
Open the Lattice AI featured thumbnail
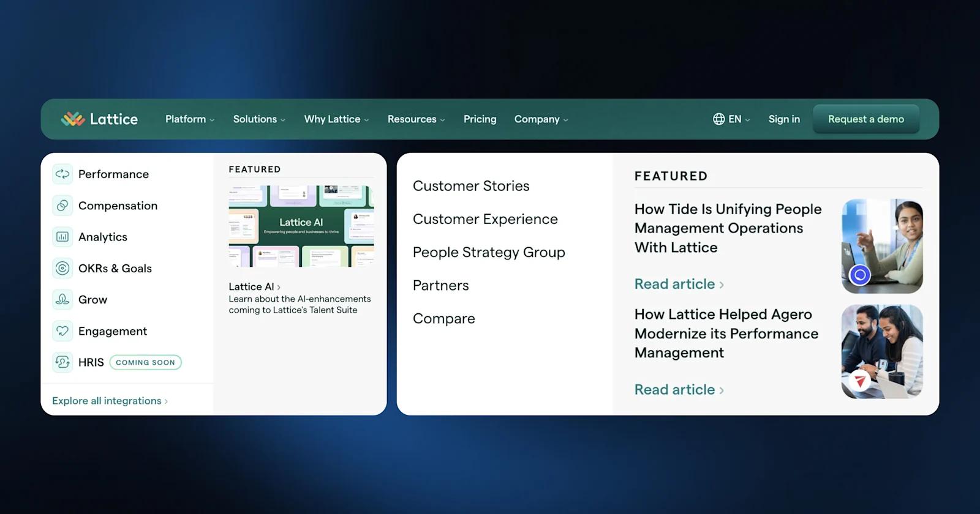click(301, 226)
